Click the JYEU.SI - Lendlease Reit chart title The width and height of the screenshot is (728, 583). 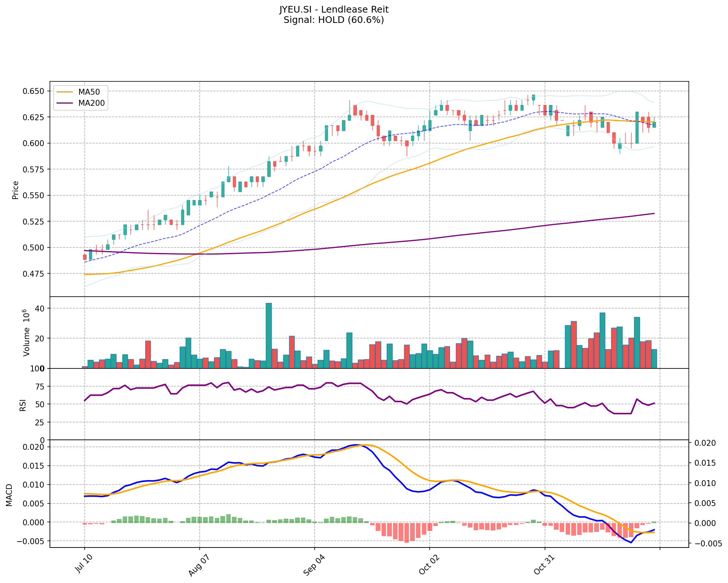pos(333,10)
